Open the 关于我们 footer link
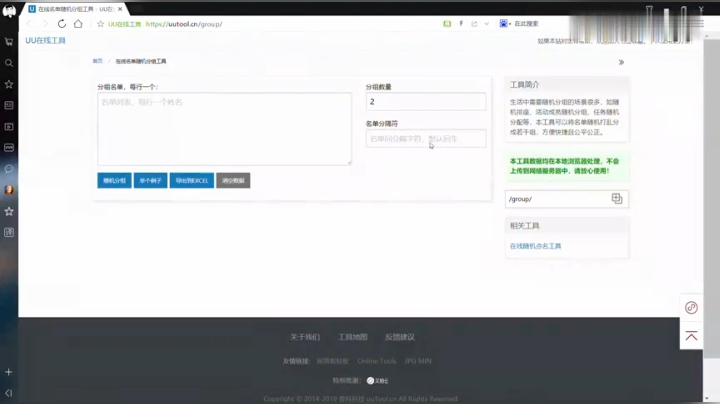720x404 pixels. tap(305, 337)
